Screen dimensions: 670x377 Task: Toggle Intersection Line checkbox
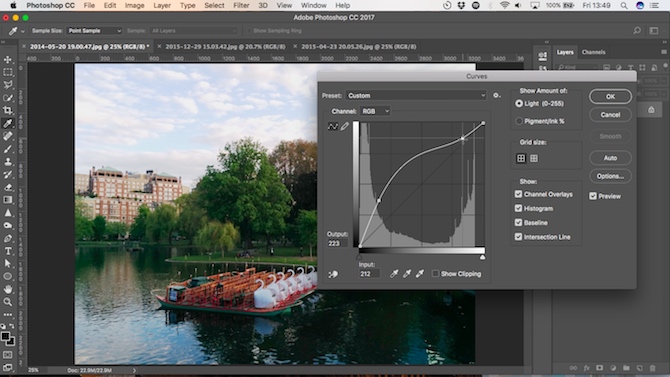click(x=518, y=237)
